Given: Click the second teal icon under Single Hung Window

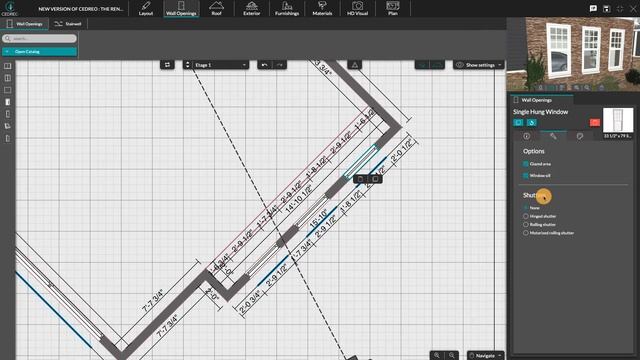Looking at the screenshot, I should point(531,122).
